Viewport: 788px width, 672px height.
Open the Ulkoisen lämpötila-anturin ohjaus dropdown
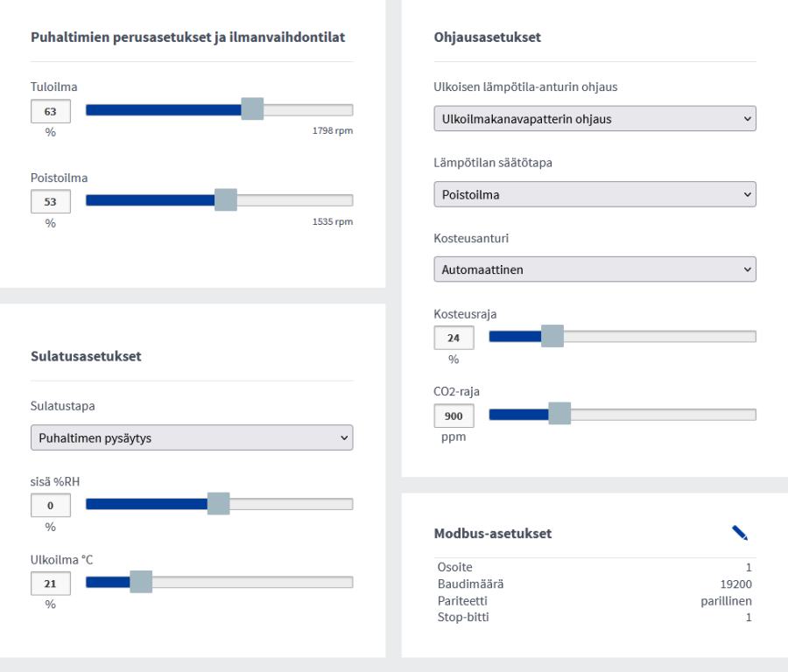tap(595, 119)
